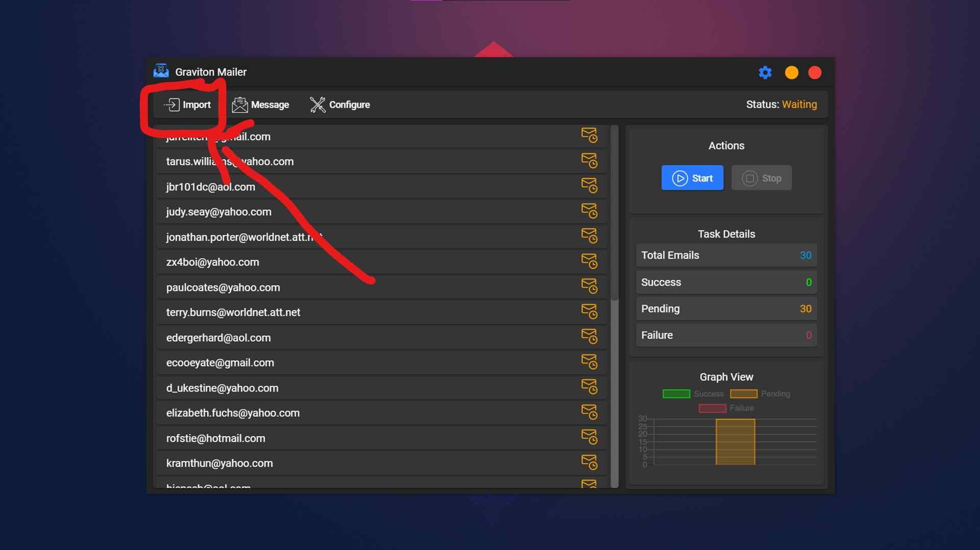Click pending mail icon for tarus.williams@yahoo.com
This screenshot has height=550, width=980.
click(x=589, y=161)
